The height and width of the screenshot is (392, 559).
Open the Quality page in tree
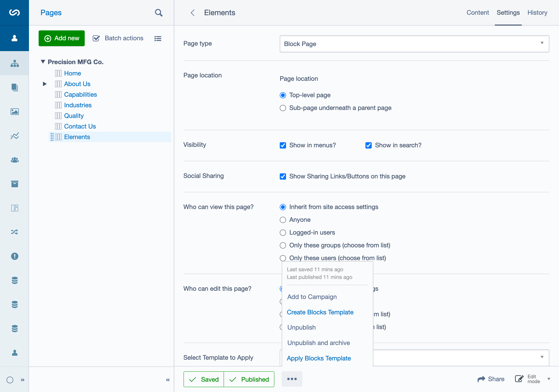tap(74, 116)
